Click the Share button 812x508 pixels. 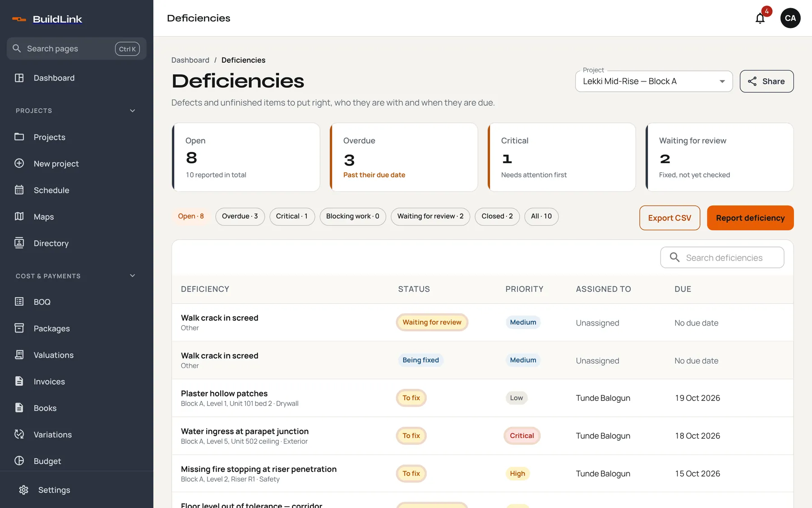[766, 81]
